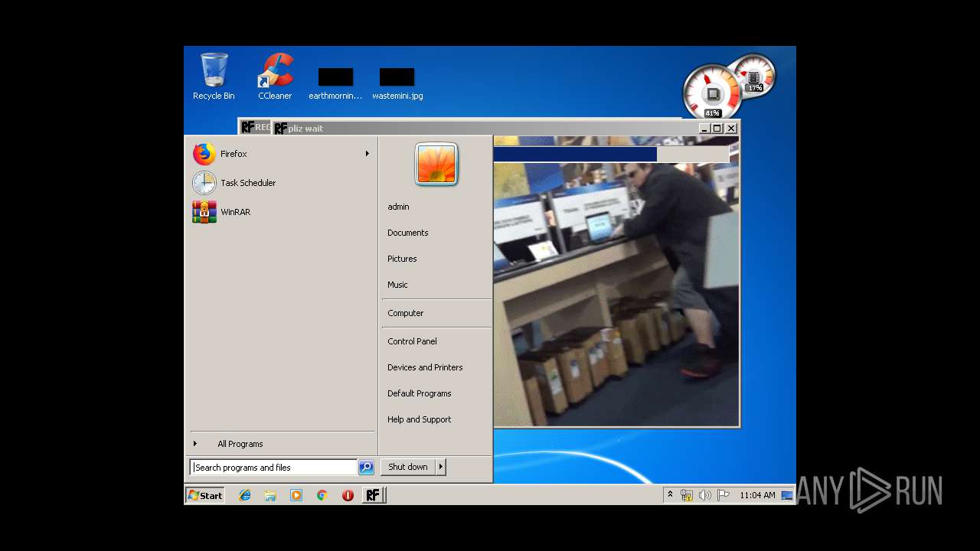Viewport: 980px width, 551px height.
Task: Open Internet Explorer from the taskbar
Action: [x=245, y=495]
